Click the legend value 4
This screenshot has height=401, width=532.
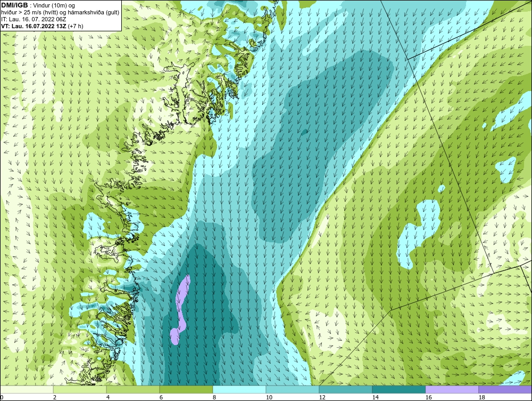pyautogui.click(x=108, y=397)
